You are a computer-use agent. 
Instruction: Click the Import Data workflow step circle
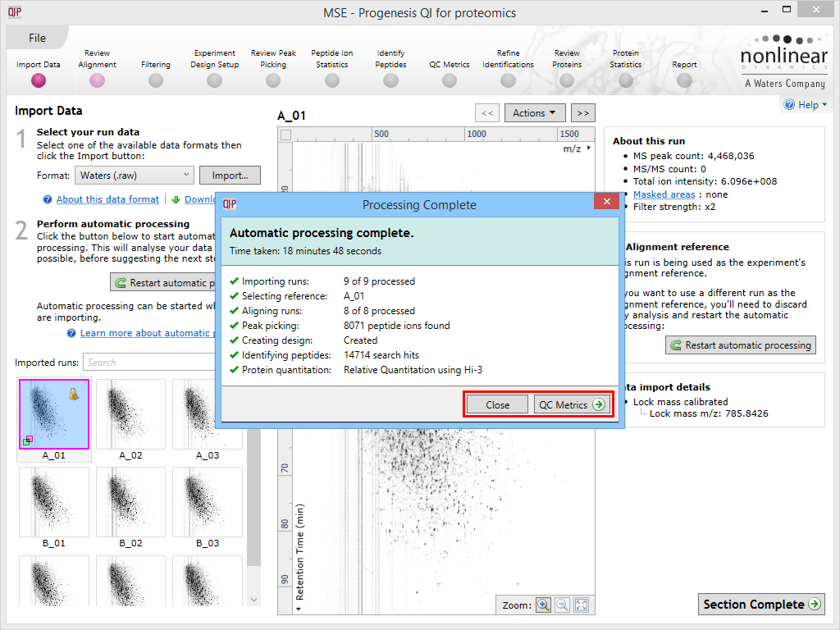click(38, 80)
